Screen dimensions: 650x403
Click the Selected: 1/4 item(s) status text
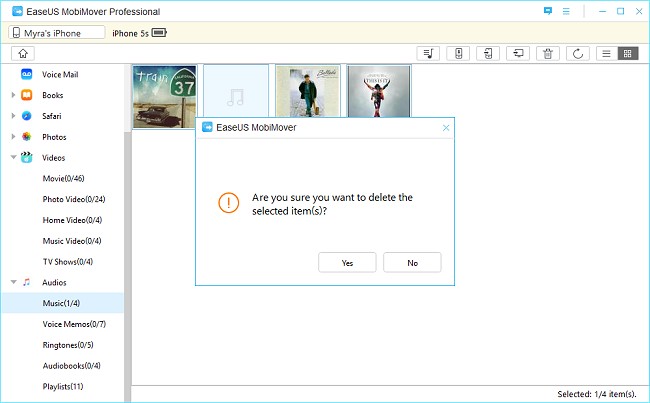597,394
